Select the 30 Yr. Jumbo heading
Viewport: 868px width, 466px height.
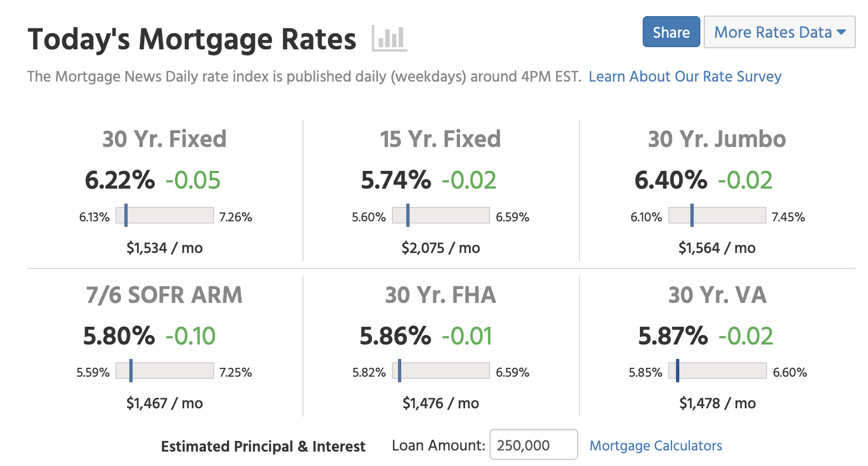(717, 139)
